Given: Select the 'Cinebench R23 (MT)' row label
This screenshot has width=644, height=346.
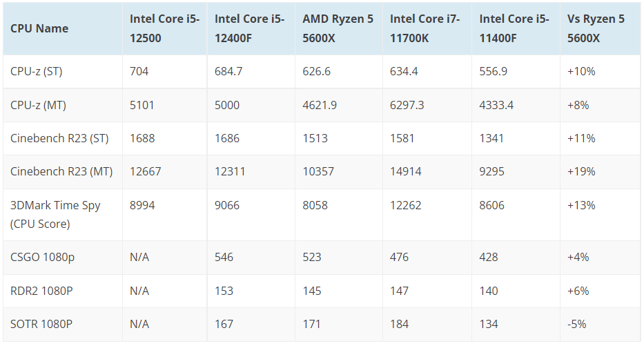Looking at the screenshot, I should 61,172.
